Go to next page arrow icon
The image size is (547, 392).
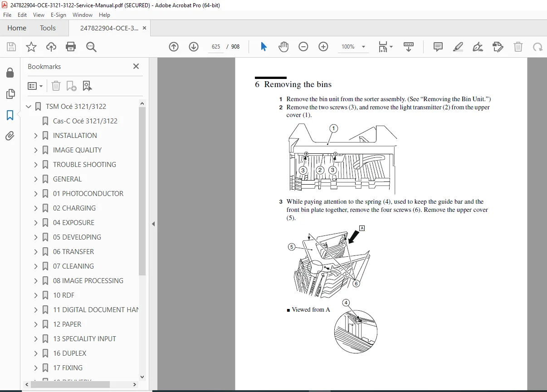point(194,47)
